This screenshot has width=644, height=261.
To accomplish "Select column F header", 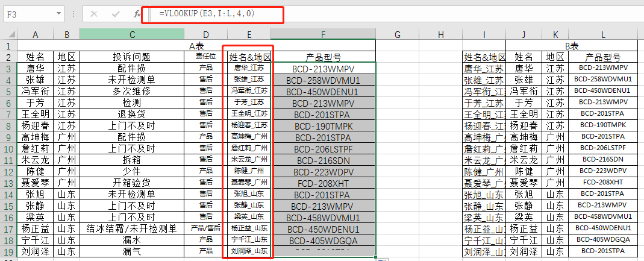I will tap(324, 35).
